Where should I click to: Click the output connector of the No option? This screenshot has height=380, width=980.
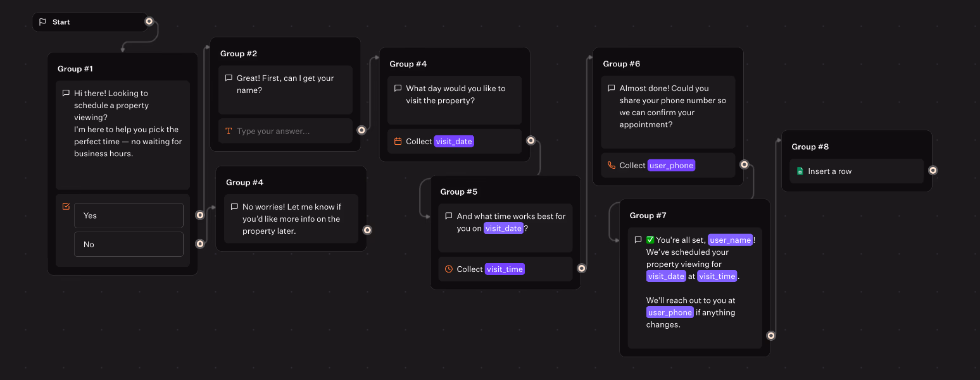[200, 243]
